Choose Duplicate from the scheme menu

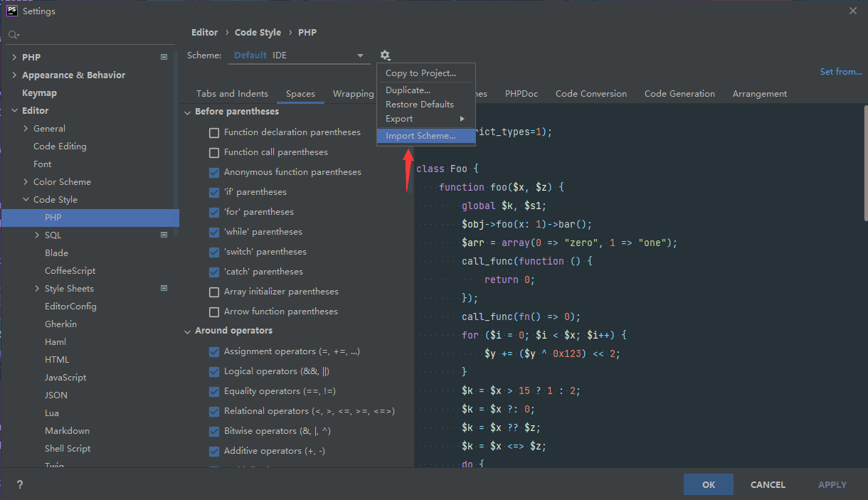[425, 90]
